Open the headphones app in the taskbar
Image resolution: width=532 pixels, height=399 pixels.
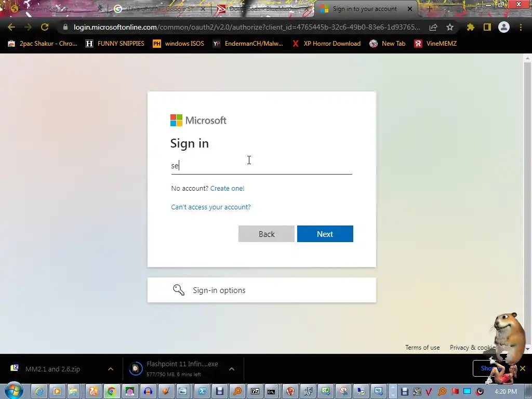click(x=148, y=392)
